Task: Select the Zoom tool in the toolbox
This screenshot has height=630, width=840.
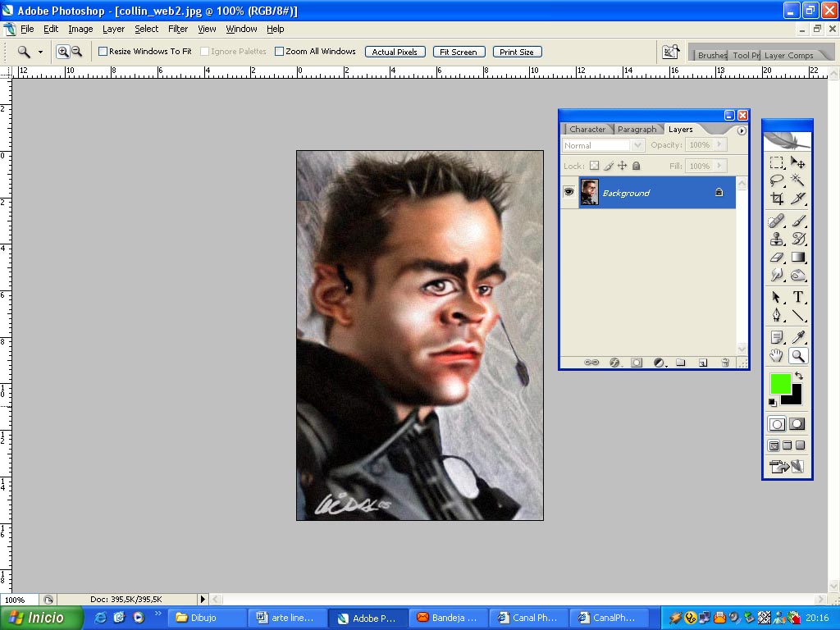Action: point(797,356)
